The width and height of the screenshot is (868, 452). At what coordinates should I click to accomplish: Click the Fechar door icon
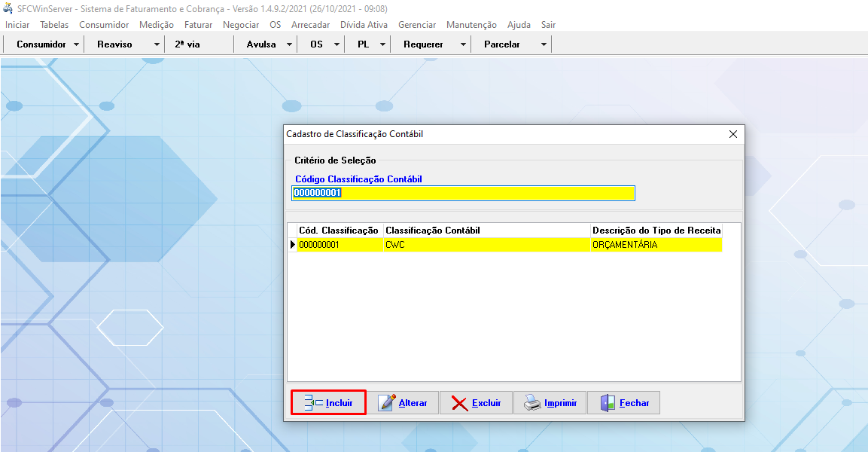click(x=608, y=403)
